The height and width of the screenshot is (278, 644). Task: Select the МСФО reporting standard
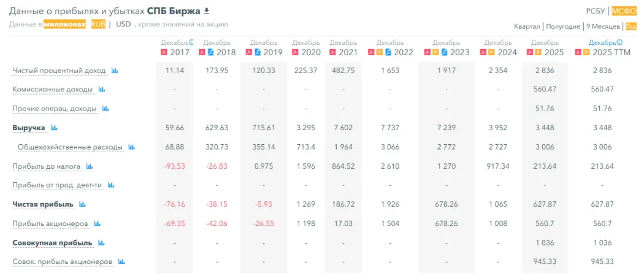point(624,11)
